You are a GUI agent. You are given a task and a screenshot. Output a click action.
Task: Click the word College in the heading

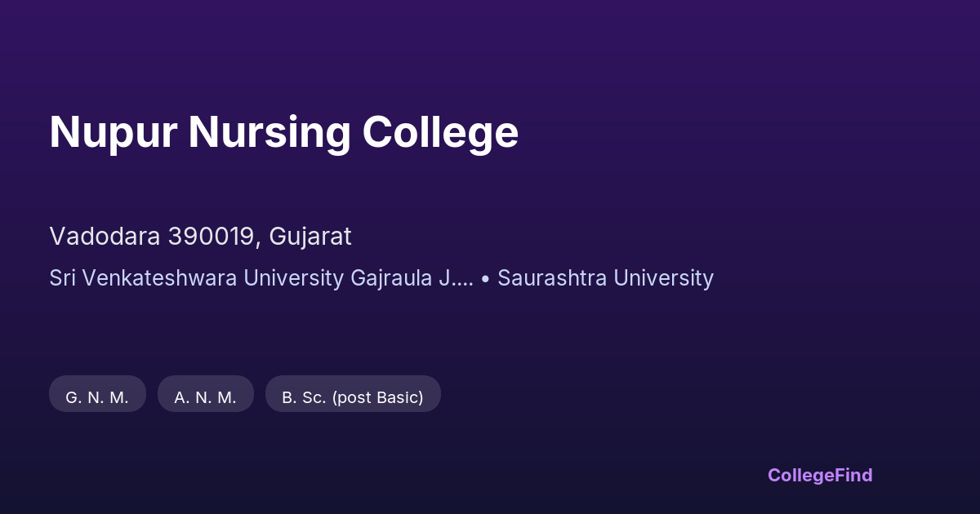[x=440, y=132]
